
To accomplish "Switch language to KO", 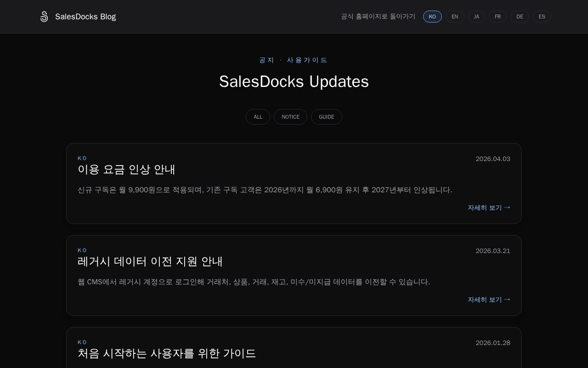I will (x=432, y=17).
